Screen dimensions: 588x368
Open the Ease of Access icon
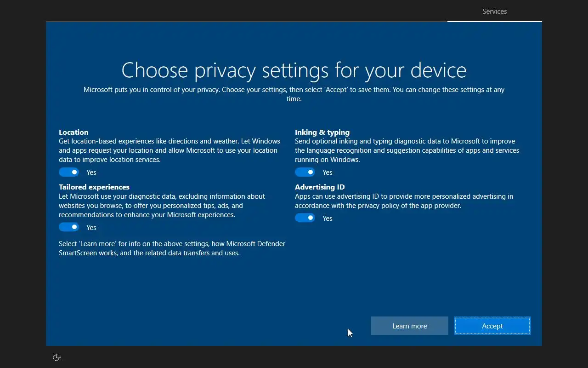point(57,357)
